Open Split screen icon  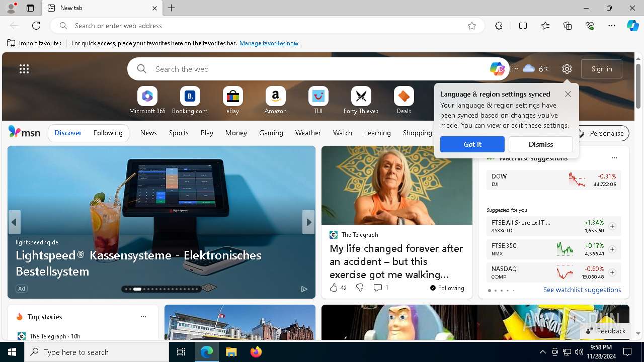[523, 26]
